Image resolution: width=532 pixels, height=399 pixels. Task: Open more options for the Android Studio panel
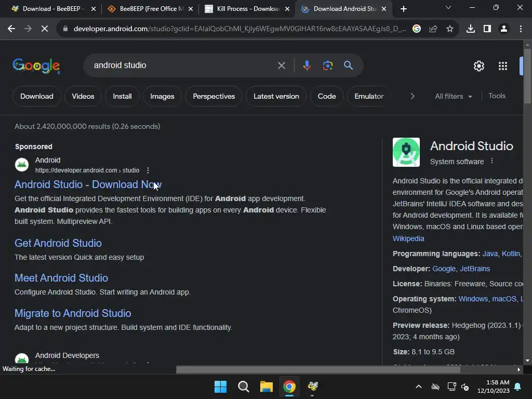[x=492, y=161]
